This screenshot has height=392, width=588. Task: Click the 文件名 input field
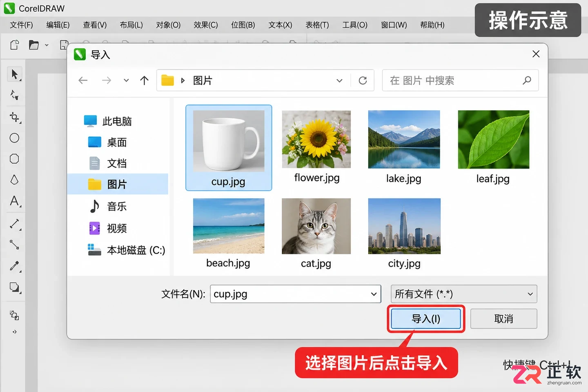(296, 294)
